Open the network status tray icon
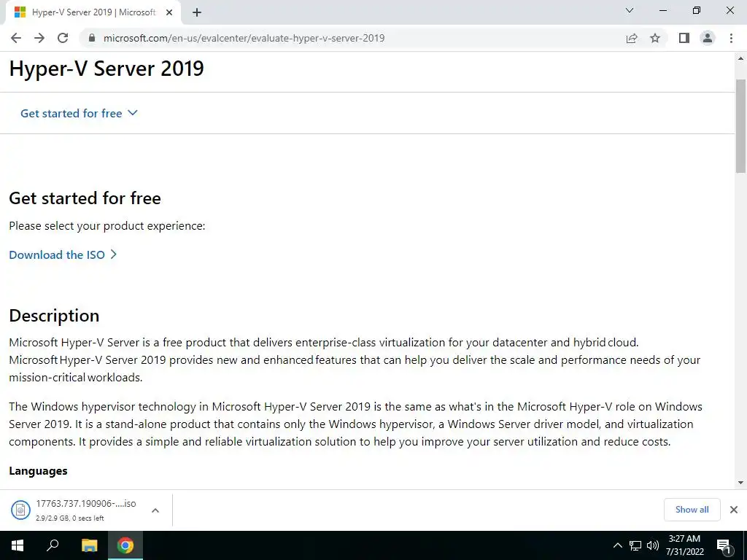This screenshot has width=747, height=560. [635, 545]
